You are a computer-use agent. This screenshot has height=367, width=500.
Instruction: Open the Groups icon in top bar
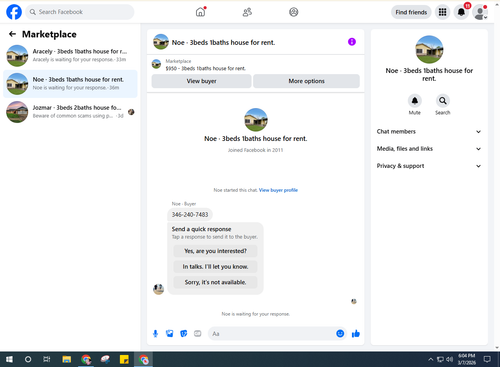tap(294, 12)
